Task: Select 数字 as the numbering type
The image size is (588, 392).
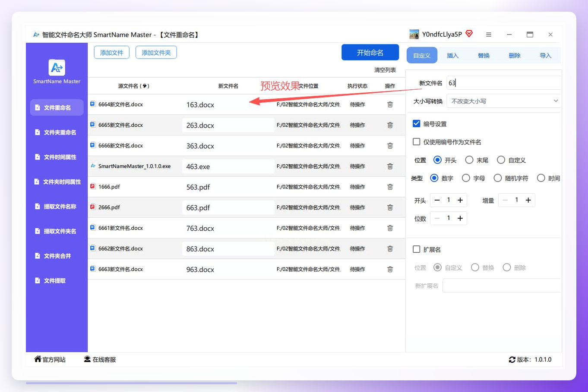Action: [x=434, y=178]
